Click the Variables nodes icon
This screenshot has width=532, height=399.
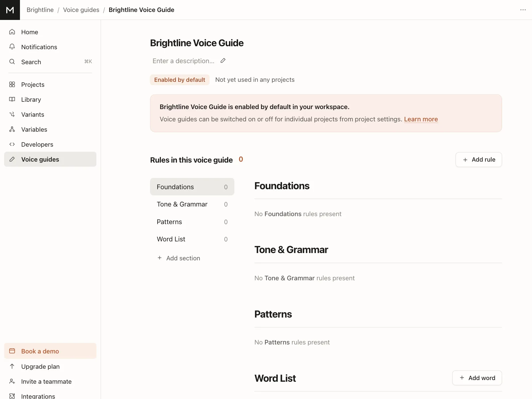pyautogui.click(x=12, y=129)
